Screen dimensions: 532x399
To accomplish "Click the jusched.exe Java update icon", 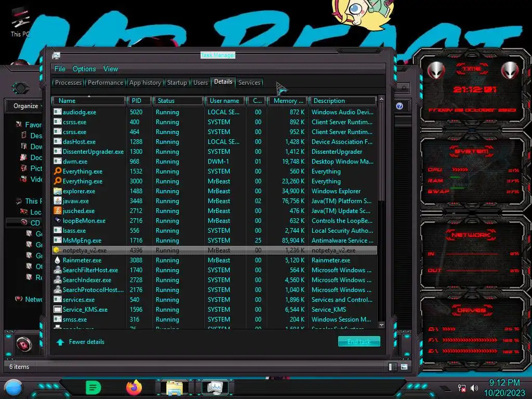I will (x=58, y=211).
